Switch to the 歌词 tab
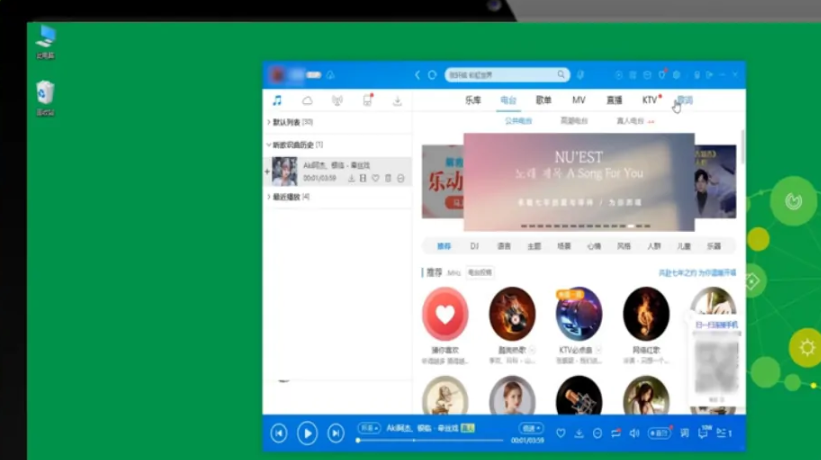The height and width of the screenshot is (460, 821). [685, 100]
